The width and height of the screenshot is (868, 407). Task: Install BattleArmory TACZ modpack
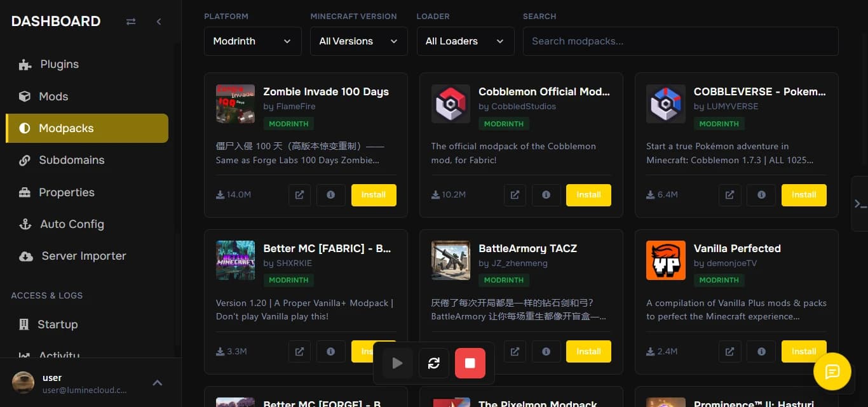(588, 351)
